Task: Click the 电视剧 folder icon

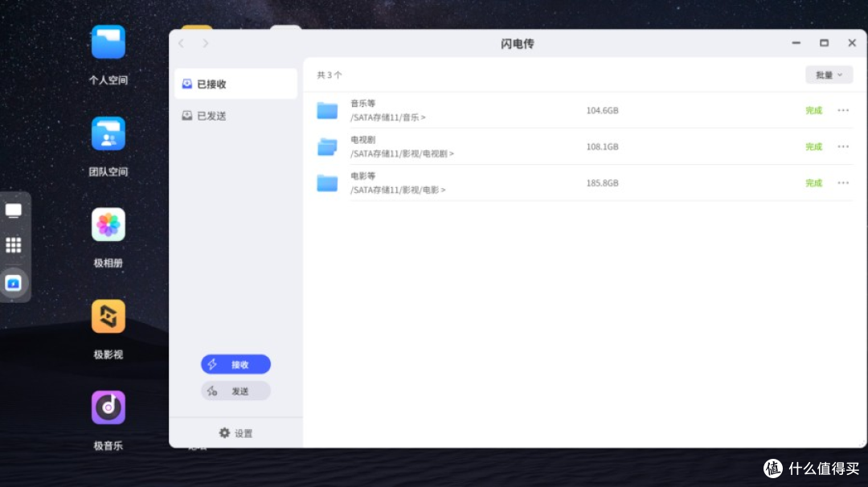Action: 327,146
